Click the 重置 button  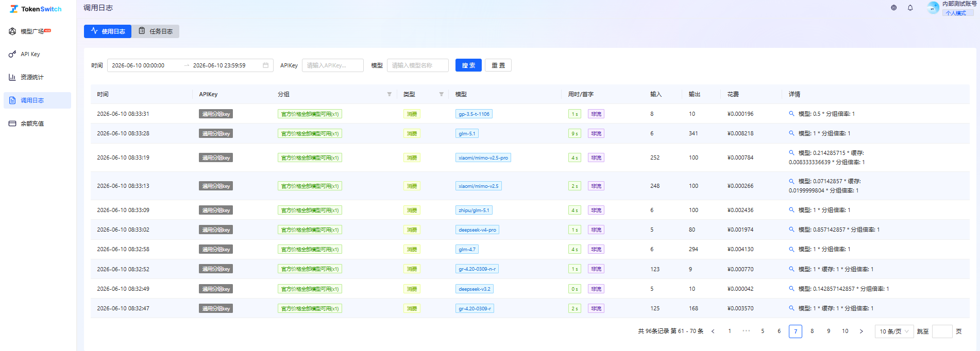point(498,65)
